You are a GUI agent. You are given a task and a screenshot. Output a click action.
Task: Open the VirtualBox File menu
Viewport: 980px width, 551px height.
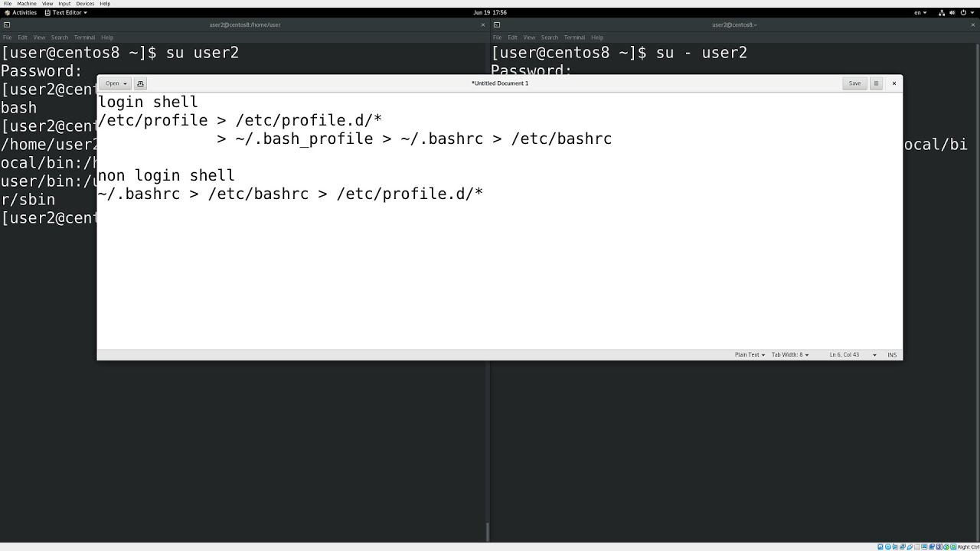point(8,4)
